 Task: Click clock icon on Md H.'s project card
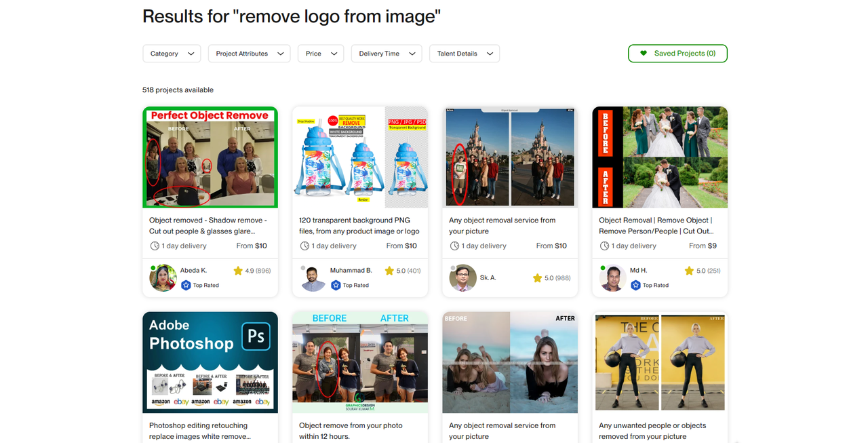point(604,246)
